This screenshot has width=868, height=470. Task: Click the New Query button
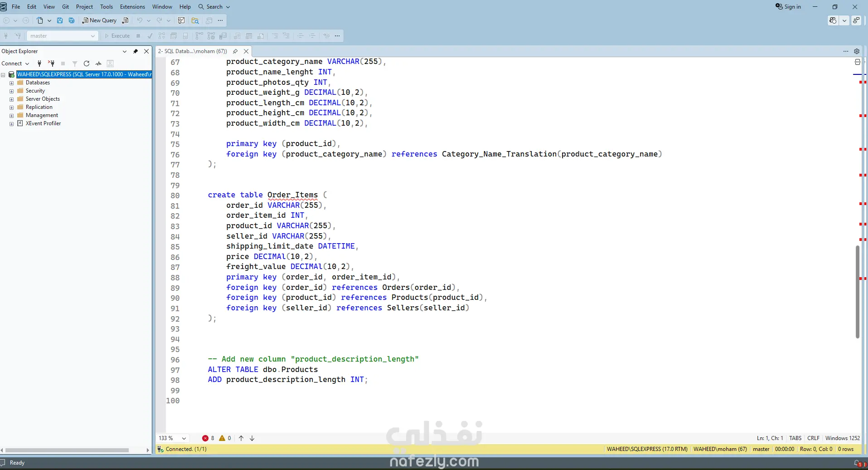click(99, 20)
